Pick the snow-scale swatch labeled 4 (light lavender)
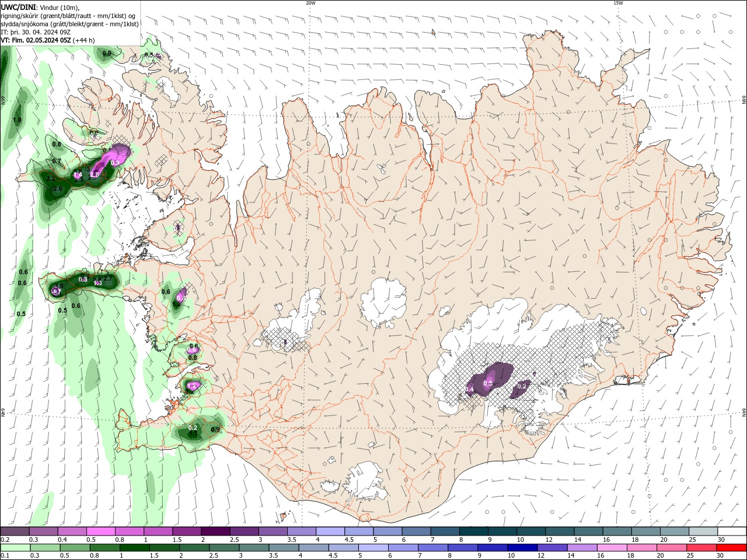The image size is (747, 560). [x=330, y=531]
